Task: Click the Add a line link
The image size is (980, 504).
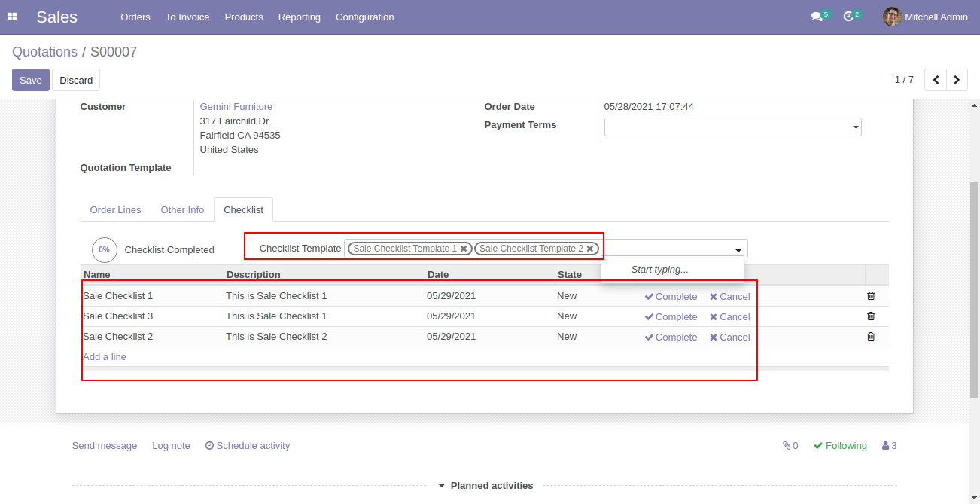Action: coord(105,357)
